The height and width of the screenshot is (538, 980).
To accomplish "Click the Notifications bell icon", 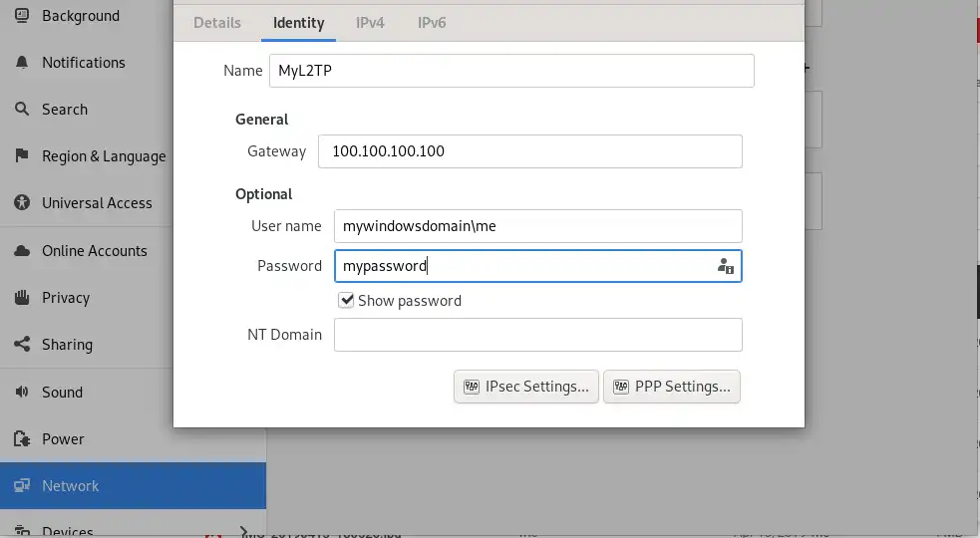I will 22,63.
